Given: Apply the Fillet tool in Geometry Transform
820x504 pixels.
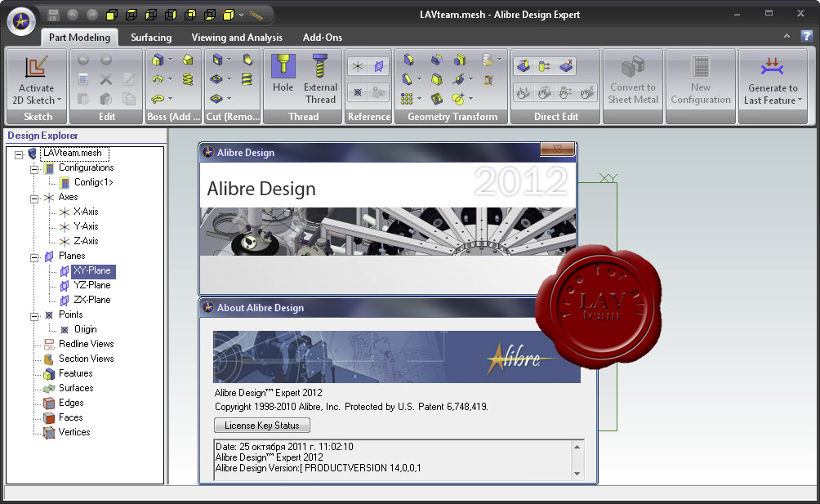Looking at the screenshot, I should point(408,60).
